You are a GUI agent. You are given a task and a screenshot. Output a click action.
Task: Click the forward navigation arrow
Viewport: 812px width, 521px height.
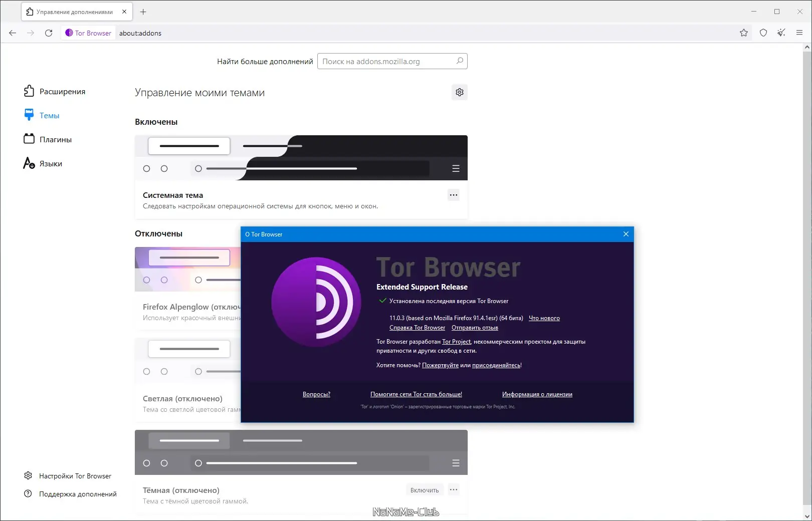tap(31, 33)
